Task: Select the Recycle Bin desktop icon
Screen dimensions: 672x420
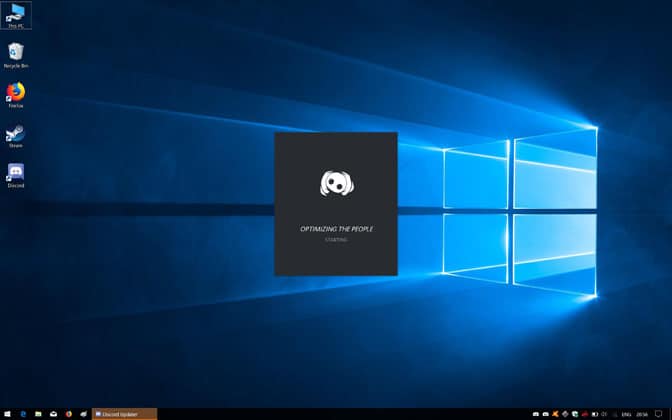Action: point(16,55)
